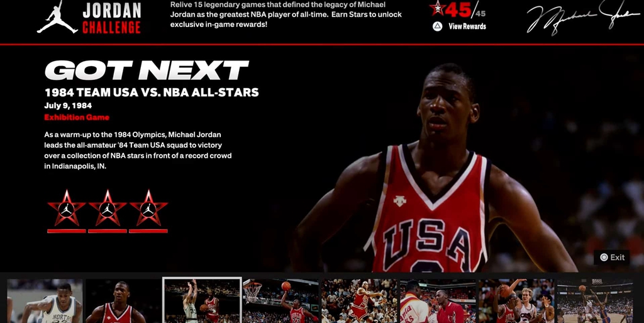
Task: Open the thumbnail showing Jordan dunking at the hoop
Action: pos(280,301)
